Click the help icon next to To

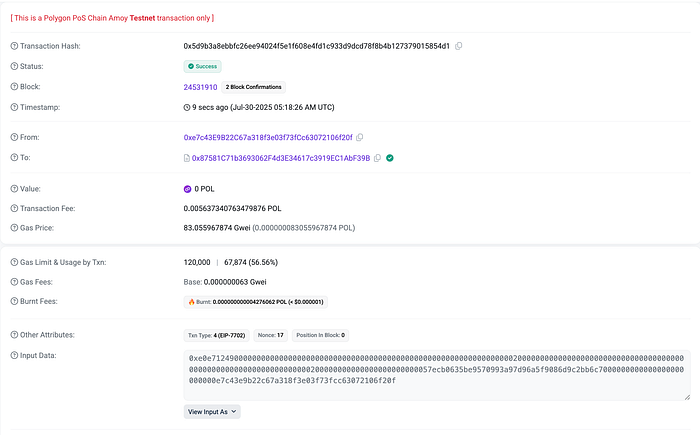pyautogui.click(x=14, y=158)
